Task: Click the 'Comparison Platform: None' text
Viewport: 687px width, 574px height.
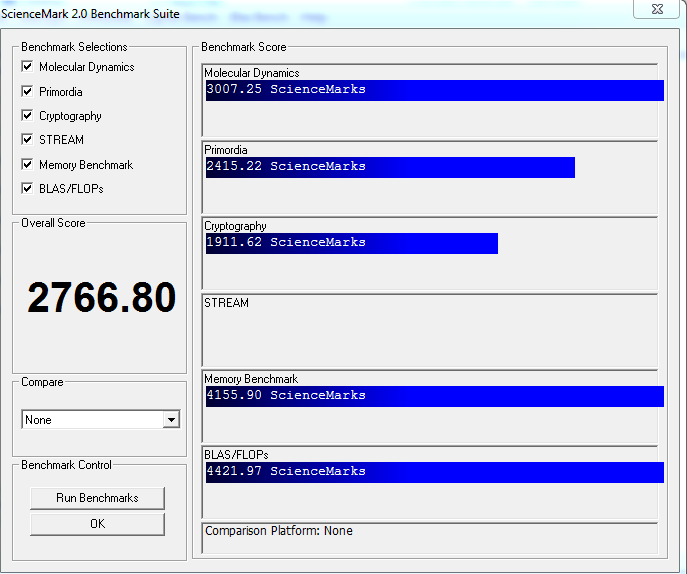Action: [x=279, y=531]
